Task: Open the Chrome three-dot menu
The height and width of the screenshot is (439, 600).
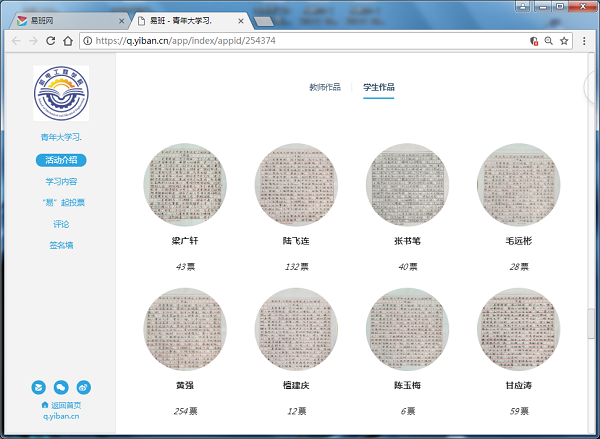Action: 584,41
